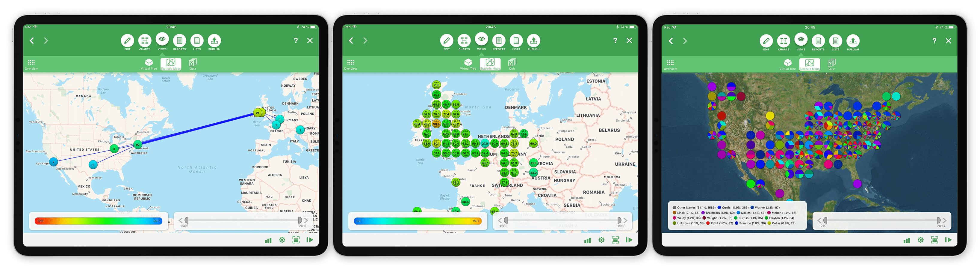Tap the New York cluster marker 92
The height and width of the screenshot is (270, 980).
point(138,145)
